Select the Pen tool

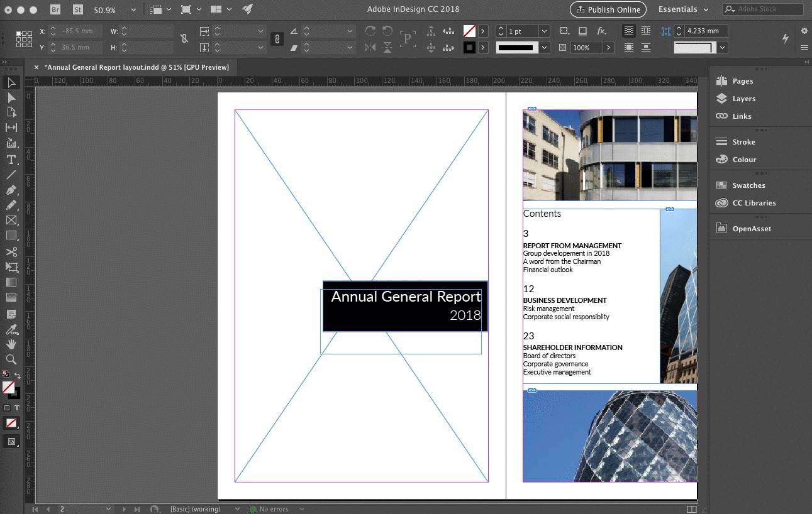pyautogui.click(x=11, y=190)
